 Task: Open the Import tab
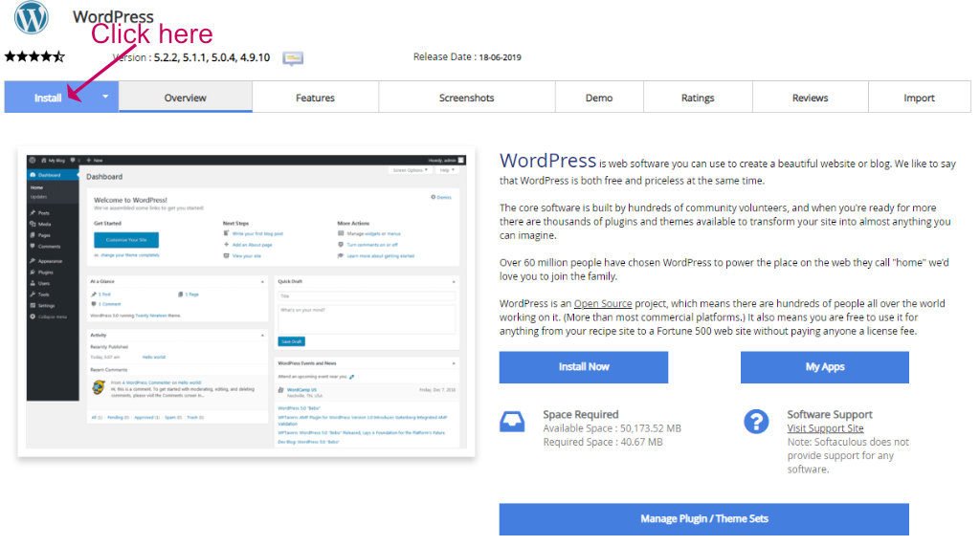tap(919, 98)
